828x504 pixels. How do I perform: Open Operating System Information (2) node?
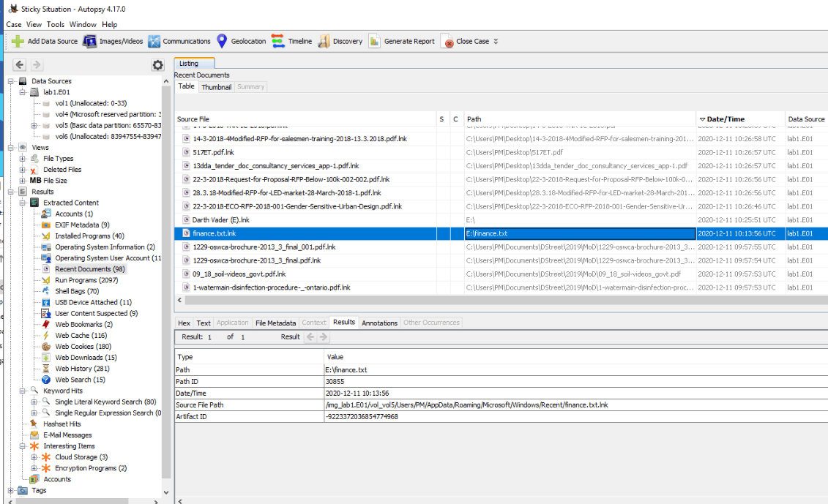pyautogui.click(x=105, y=247)
